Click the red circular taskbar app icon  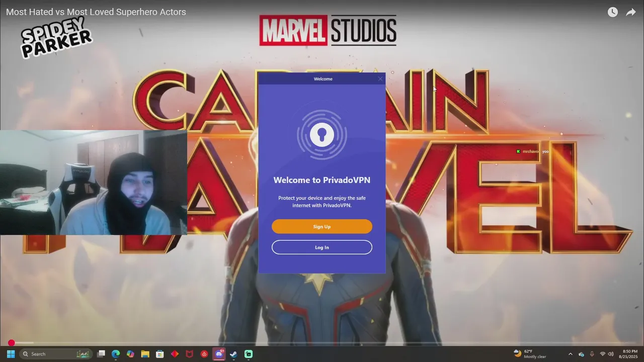pyautogui.click(x=204, y=354)
